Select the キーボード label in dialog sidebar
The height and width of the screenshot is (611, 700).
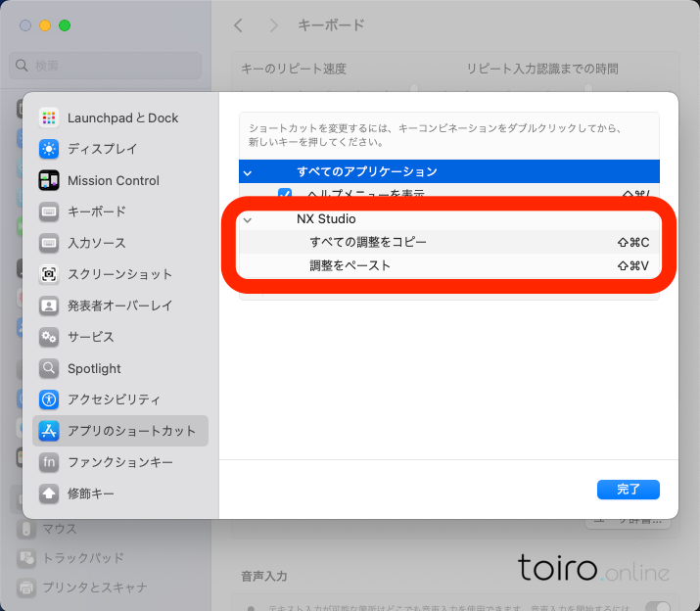[97, 211]
